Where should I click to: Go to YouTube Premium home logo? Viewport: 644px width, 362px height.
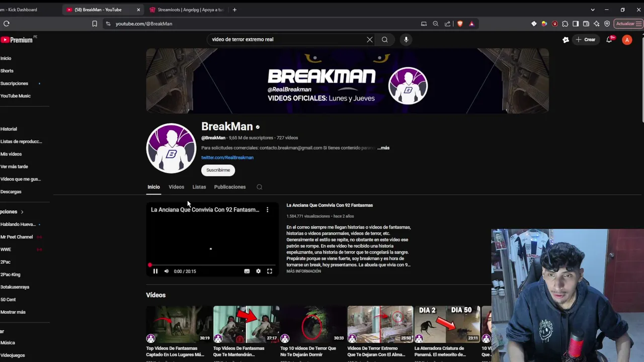point(17,40)
